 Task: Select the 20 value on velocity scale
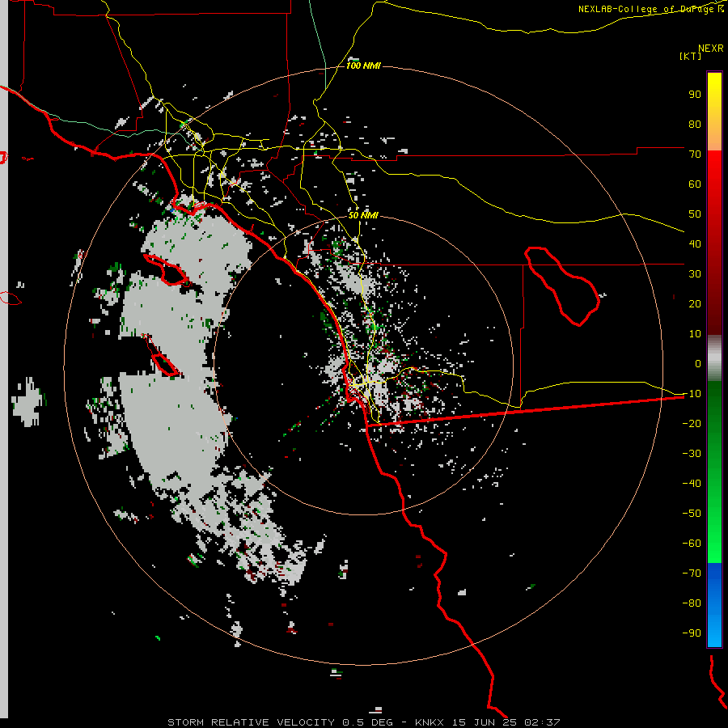tap(695, 304)
